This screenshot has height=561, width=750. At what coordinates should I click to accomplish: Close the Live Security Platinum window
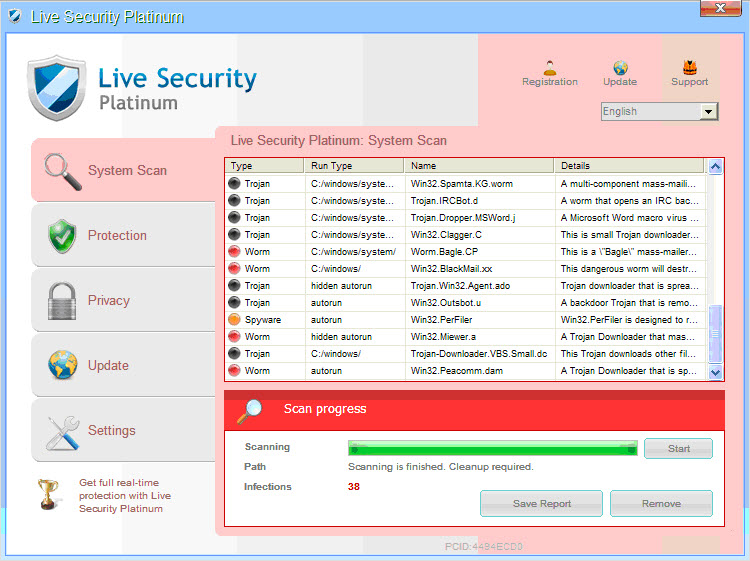[720, 8]
